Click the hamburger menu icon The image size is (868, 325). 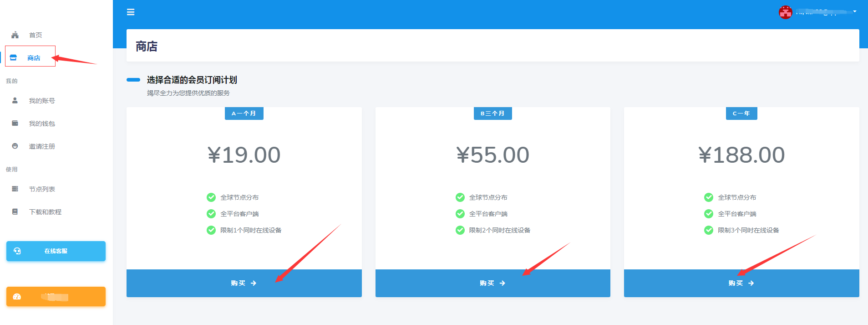[131, 12]
